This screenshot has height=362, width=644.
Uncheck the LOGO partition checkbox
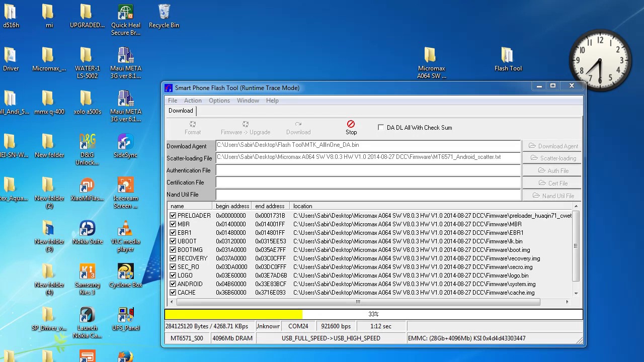[173, 276]
